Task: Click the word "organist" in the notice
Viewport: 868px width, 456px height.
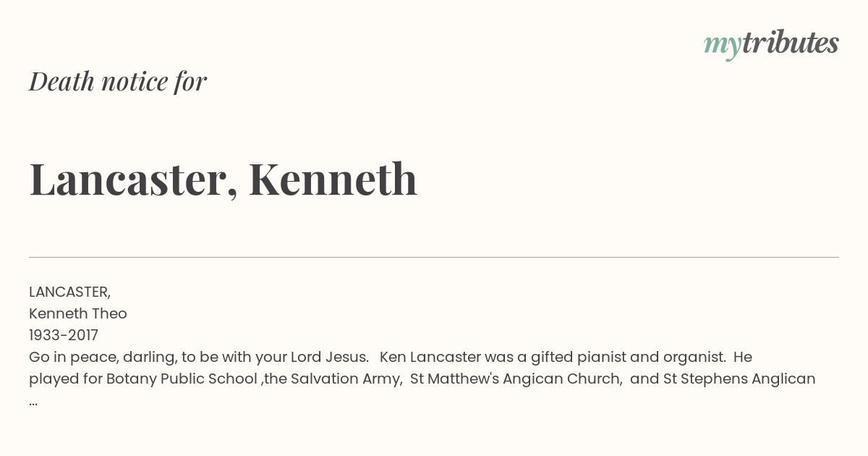Action: pos(696,357)
